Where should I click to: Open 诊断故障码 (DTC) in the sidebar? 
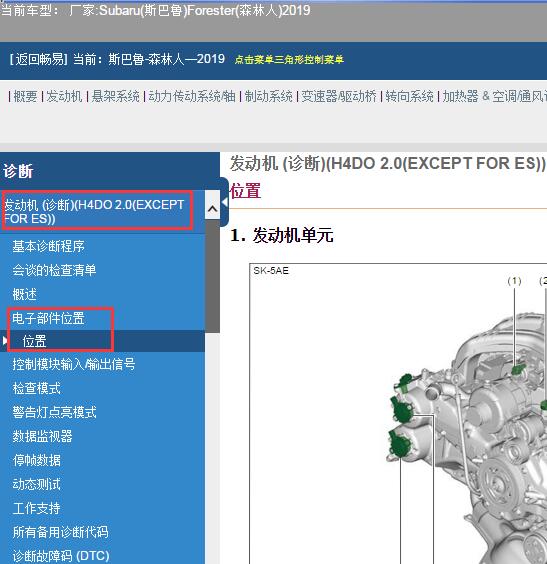(x=61, y=556)
